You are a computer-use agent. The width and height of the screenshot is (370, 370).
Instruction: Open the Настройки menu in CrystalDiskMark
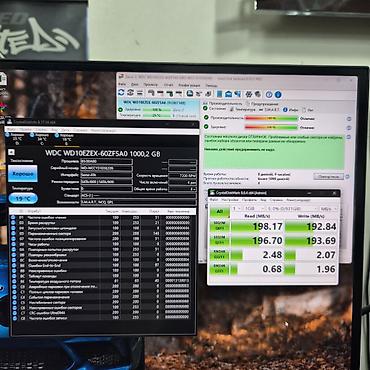point(229,200)
